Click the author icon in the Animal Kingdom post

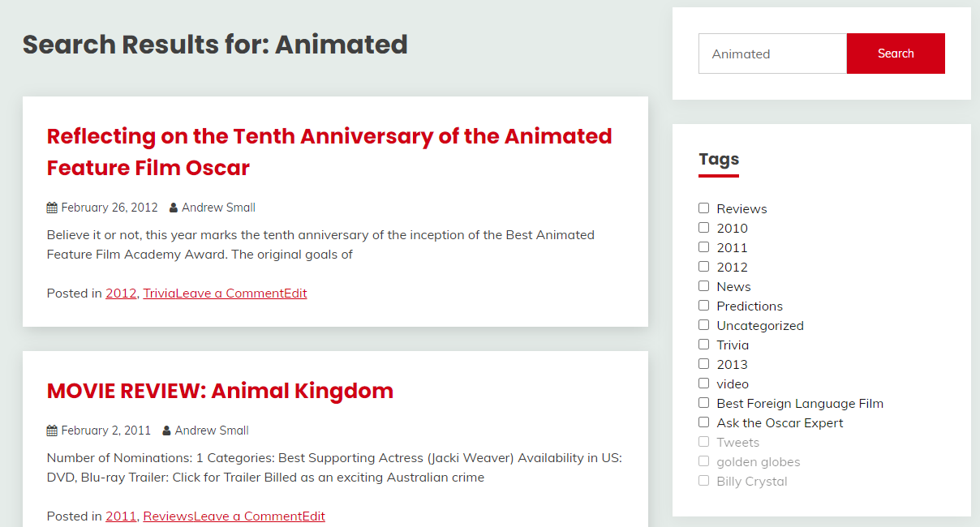coord(167,431)
